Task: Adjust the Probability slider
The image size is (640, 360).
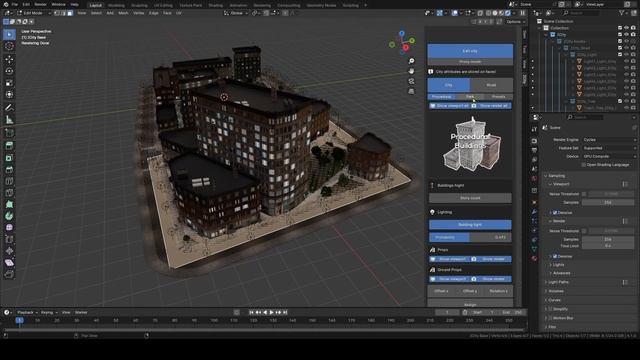Action: pyautogui.click(x=470, y=237)
